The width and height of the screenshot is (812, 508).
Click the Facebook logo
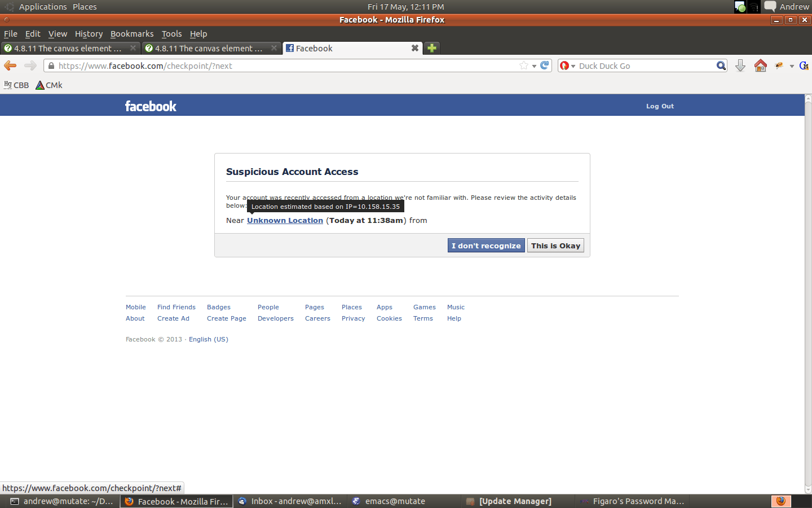(x=151, y=106)
